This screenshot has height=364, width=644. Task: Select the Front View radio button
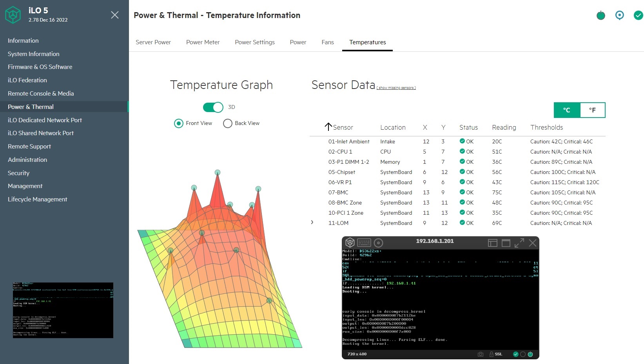point(179,123)
